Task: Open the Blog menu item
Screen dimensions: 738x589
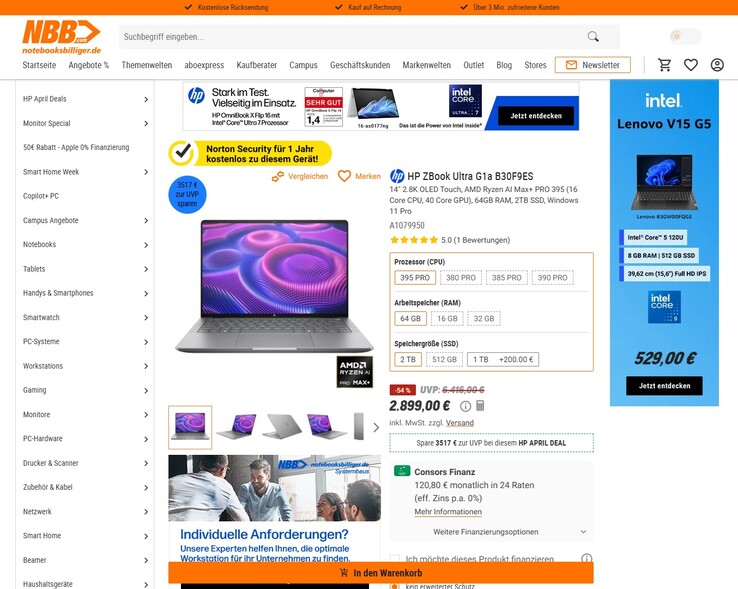Action: coord(504,65)
